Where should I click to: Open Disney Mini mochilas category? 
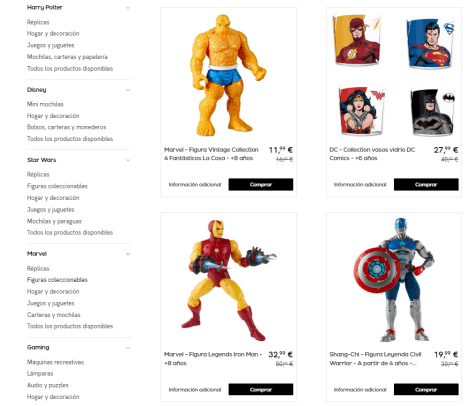click(45, 104)
